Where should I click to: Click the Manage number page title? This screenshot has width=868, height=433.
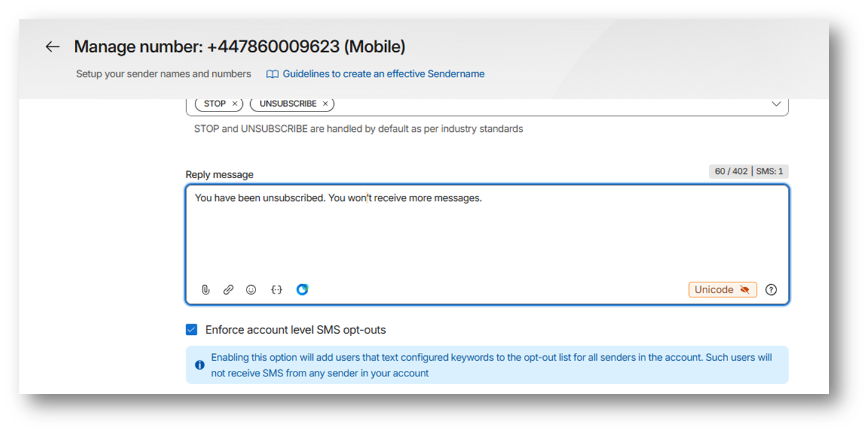click(239, 47)
